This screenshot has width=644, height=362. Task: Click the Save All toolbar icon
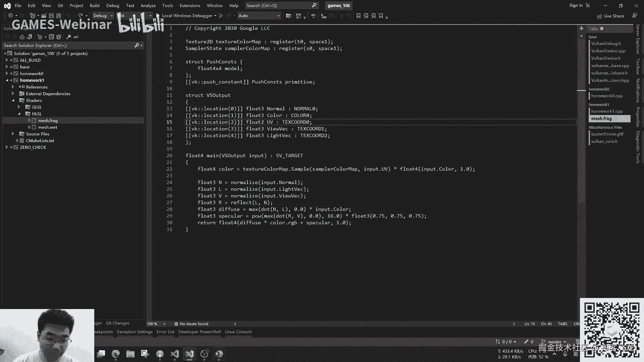point(59,16)
